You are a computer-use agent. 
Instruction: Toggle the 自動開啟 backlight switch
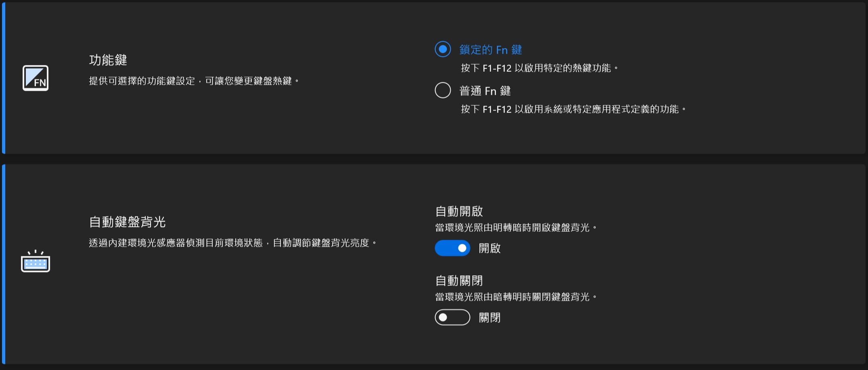tap(452, 248)
